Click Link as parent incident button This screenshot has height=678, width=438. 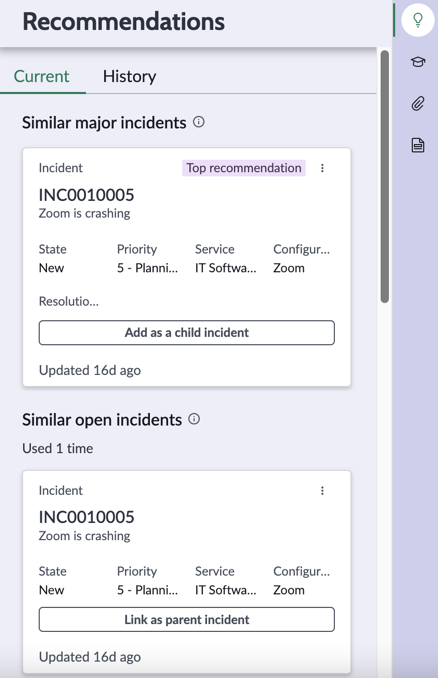click(187, 620)
